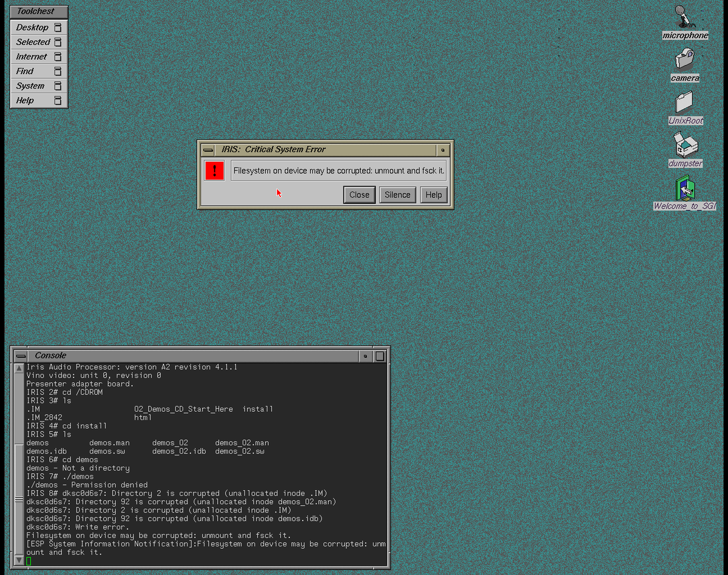Minimize the Console window
728x575 pixels.
click(x=365, y=356)
